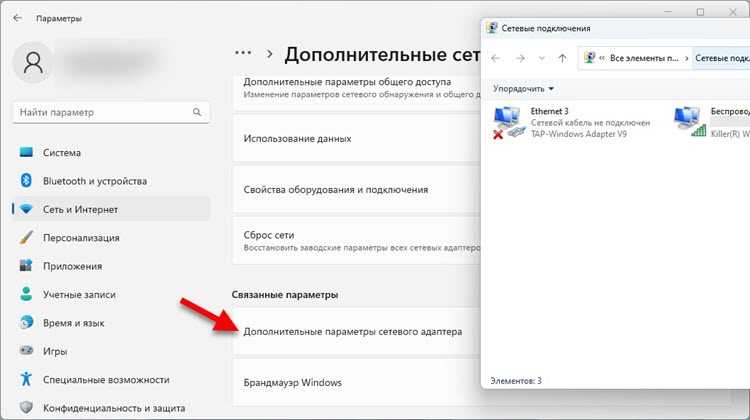The image size is (750, 420).
Task: Go forward in Сетевые подключения window
Action: point(520,58)
